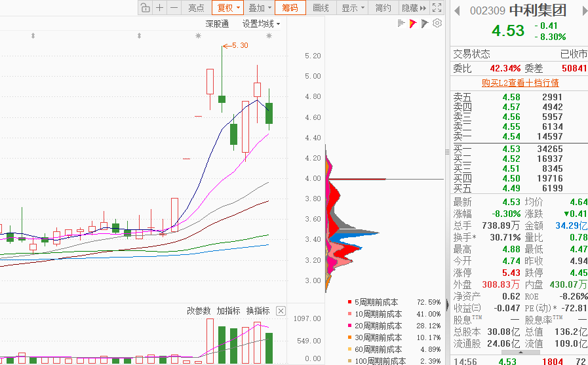Screen dimensions: 588x365
Task: Click buy-four price 4.50
Action: click(x=511, y=178)
